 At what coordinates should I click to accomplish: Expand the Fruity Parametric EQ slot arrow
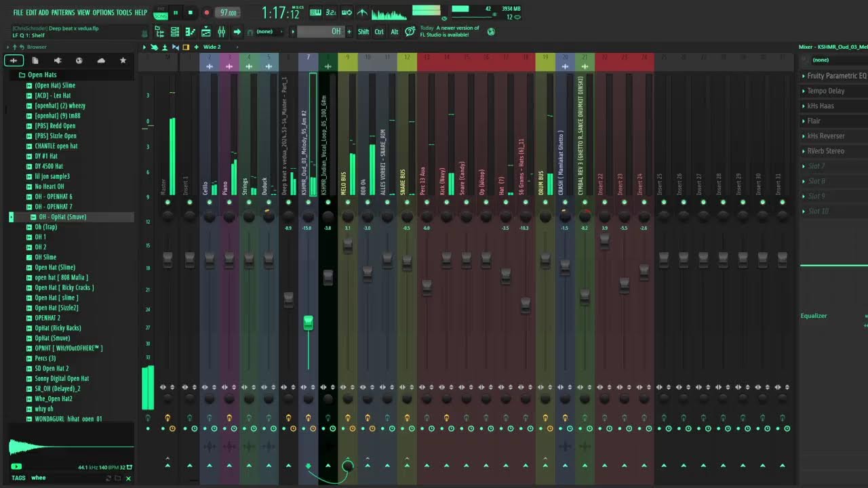[x=804, y=76]
